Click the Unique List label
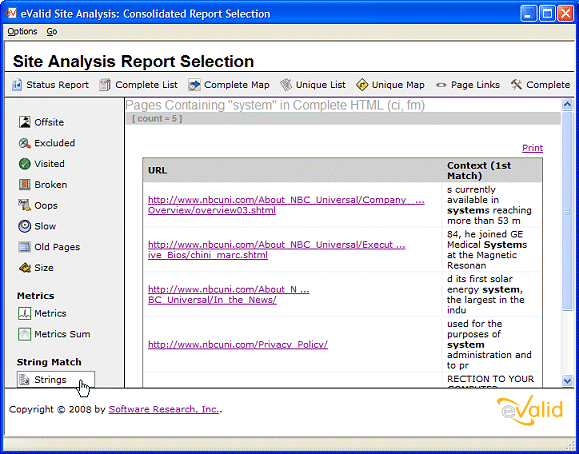The height and width of the screenshot is (454, 579). (x=321, y=85)
